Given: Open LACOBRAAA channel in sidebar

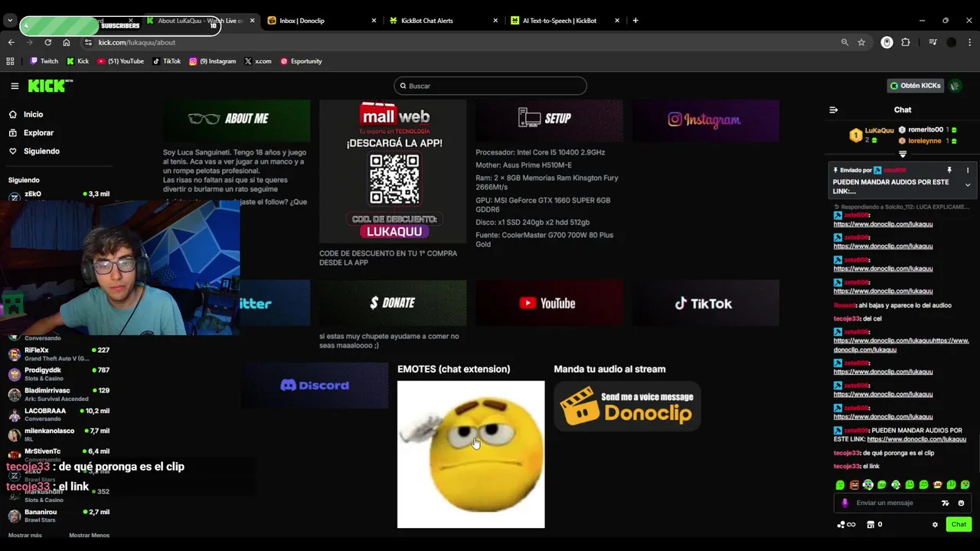Looking at the screenshot, I should 59,414.
